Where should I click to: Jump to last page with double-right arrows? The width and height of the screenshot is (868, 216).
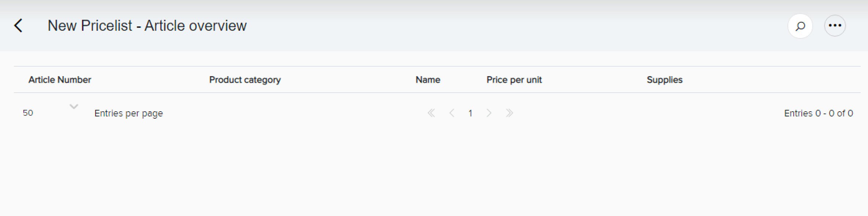[509, 113]
